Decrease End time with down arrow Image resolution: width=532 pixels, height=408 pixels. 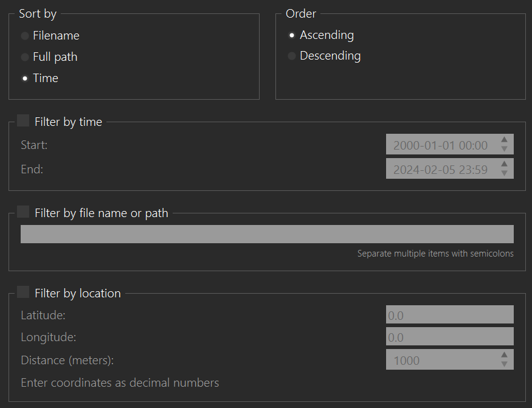(504, 173)
